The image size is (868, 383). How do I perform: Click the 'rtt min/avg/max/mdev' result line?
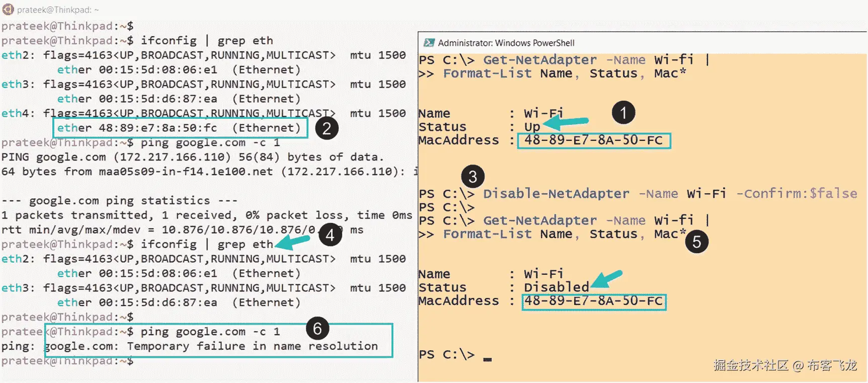(x=182, y=230)
